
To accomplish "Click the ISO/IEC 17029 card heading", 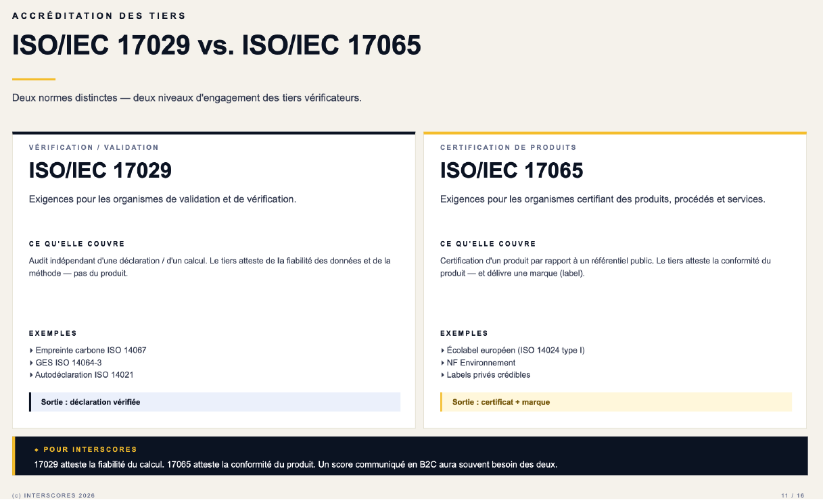I will 100,170.
